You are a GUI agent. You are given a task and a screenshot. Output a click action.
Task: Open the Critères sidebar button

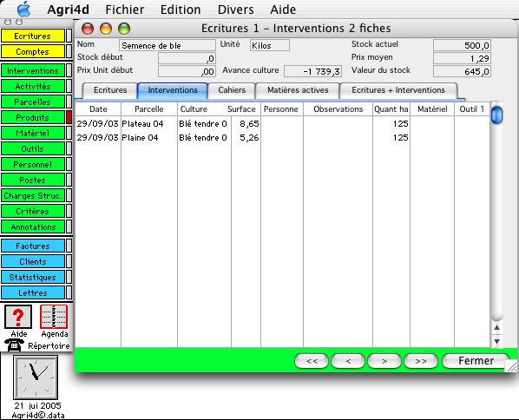(x=32, y=211)
